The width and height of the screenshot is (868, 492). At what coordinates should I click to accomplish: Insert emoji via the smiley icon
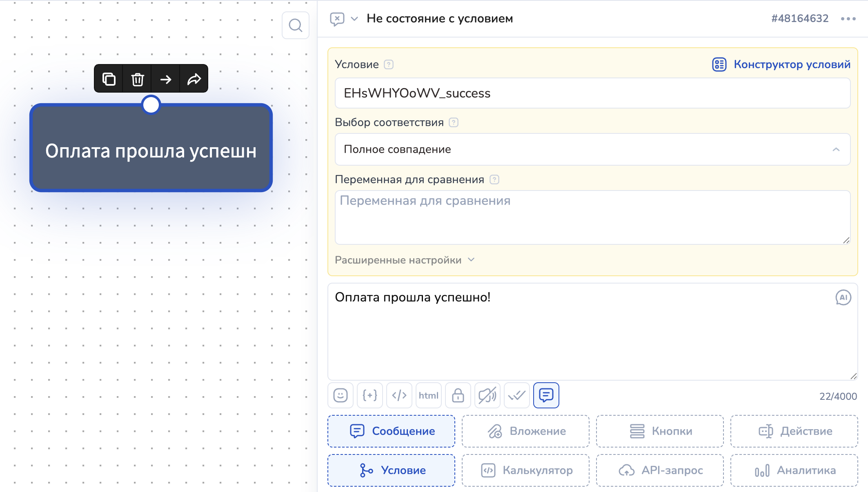341,395
